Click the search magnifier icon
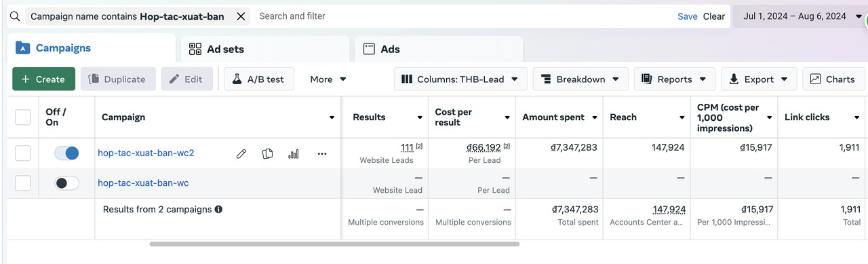This screenshot has width=868, height=264. coord(15,16)
